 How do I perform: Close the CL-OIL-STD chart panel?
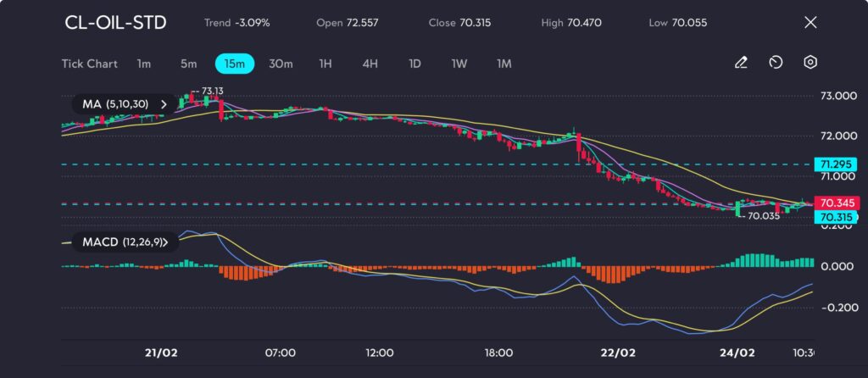[810, 23]
